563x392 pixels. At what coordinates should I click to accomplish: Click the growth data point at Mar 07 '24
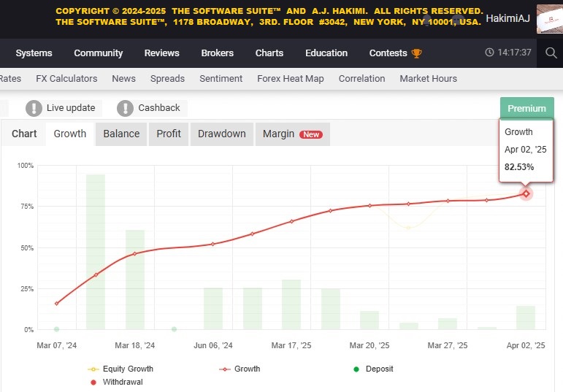tap(57, 304)
